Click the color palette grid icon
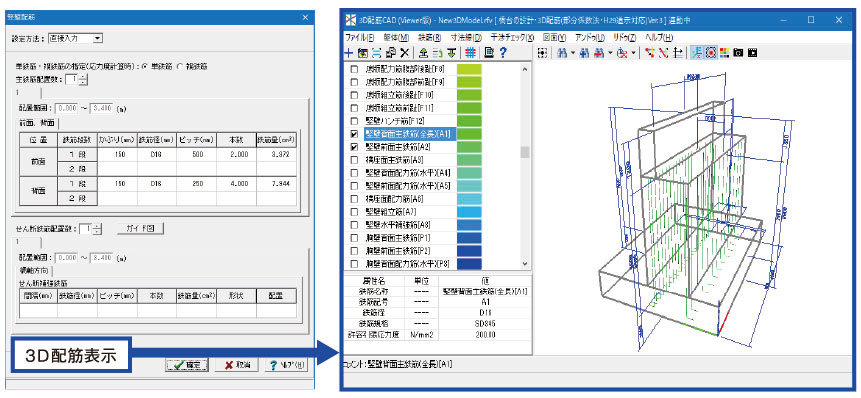 [725, 53]
